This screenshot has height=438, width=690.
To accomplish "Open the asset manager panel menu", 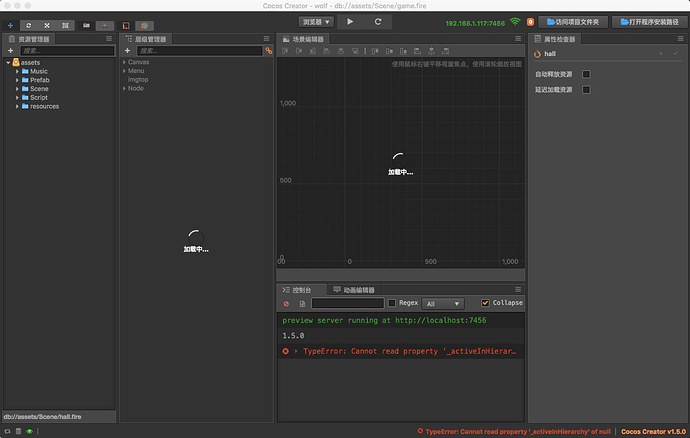I will click(109, 39).
